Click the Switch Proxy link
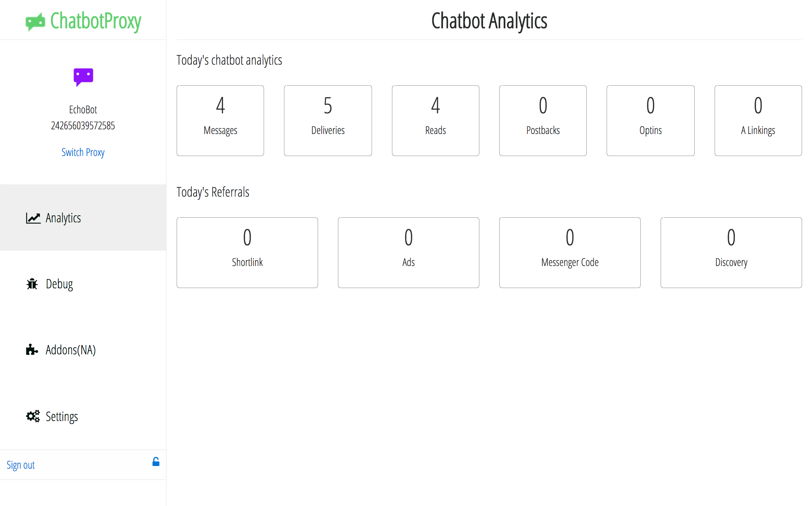This screenshot has width=812, height=506. coord(83,152)
